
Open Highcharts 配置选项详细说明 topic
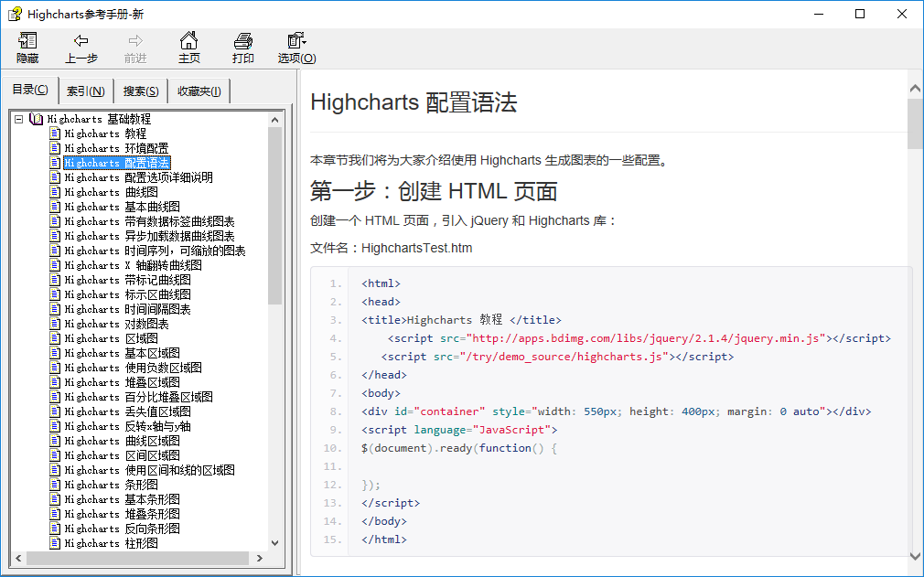[138, 177]
